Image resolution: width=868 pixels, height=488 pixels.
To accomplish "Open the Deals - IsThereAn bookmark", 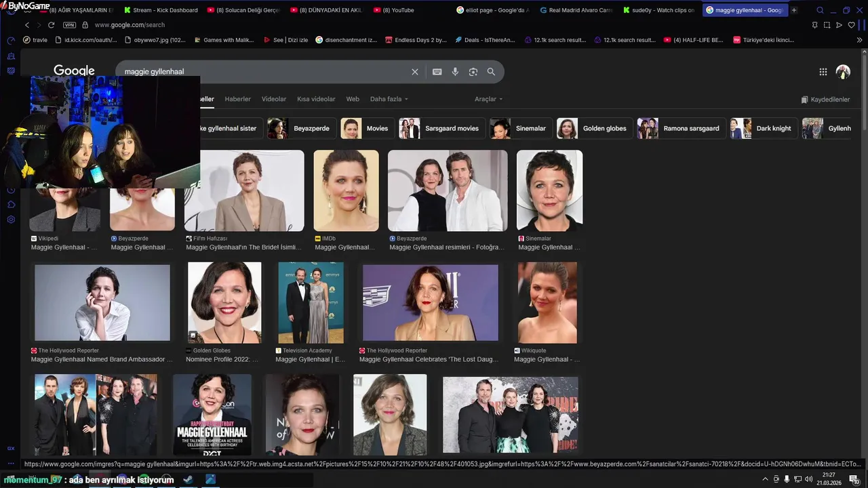I will point(484,40).
